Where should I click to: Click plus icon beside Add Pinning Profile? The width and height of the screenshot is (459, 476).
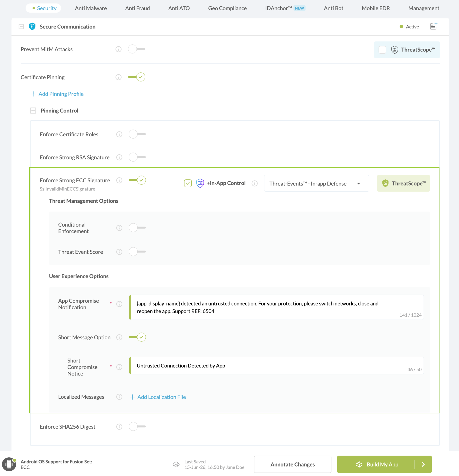tap(33, 94)
